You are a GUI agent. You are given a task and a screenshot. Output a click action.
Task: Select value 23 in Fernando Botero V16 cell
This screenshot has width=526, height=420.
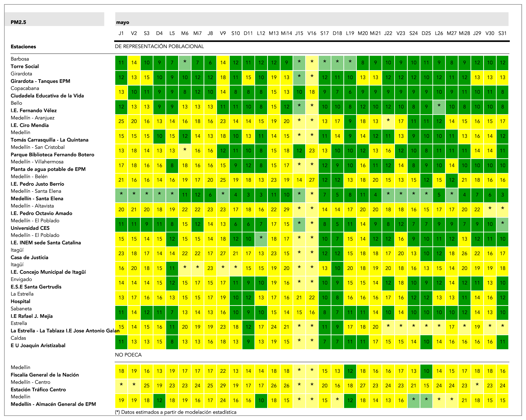312,151
